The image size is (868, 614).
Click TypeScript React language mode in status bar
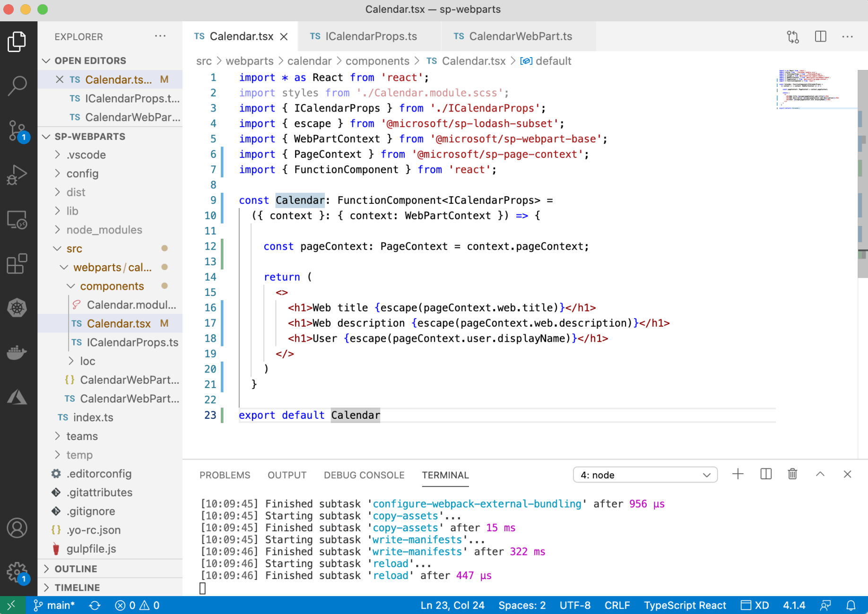coord(685,605)
